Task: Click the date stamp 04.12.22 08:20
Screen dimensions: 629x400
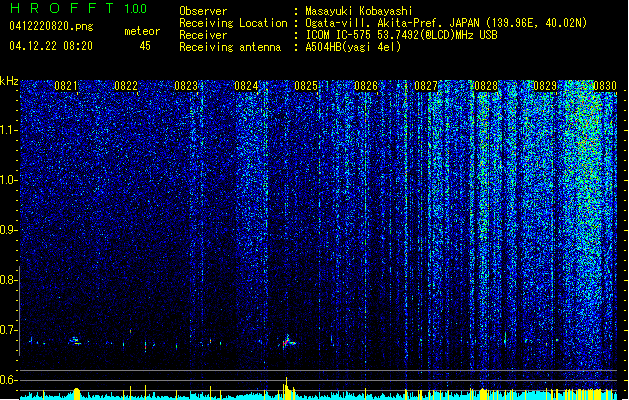Action: pyautogui.click(x=51, y=45)
